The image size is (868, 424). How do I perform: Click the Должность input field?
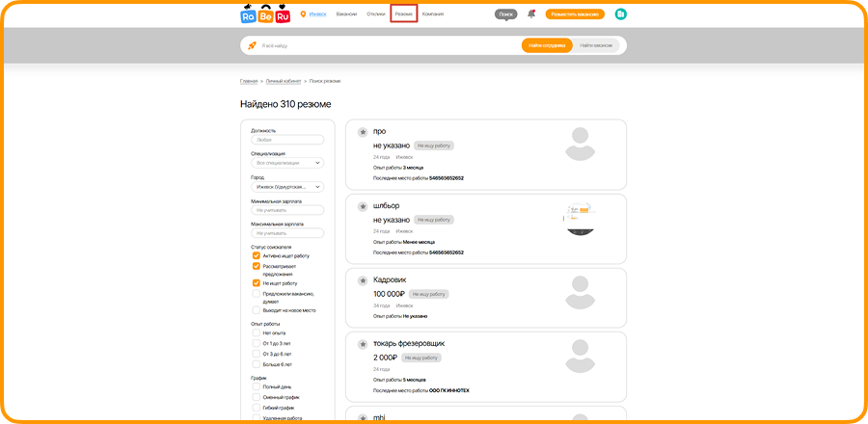[x=287, y=140]
